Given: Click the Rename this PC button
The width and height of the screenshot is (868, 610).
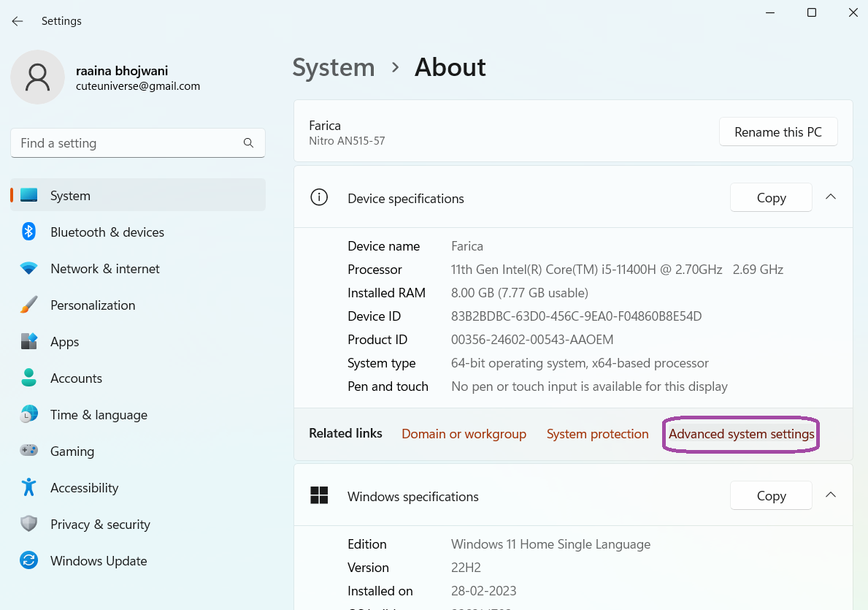Looking at the screenshot, I should pyautogui.click(x=777, y=132).
